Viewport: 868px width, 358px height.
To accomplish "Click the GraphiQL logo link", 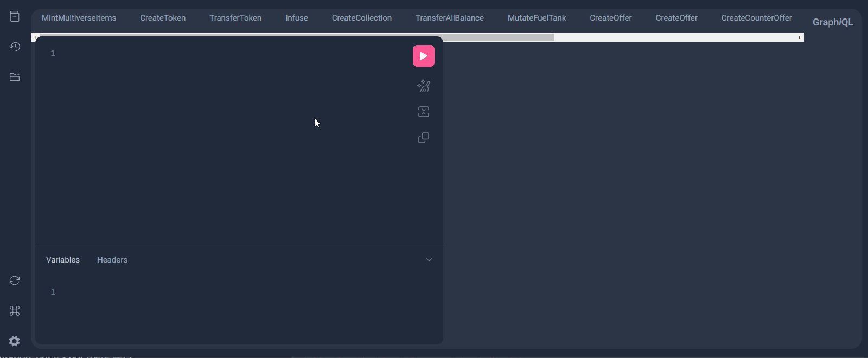I will pos(833,22).
